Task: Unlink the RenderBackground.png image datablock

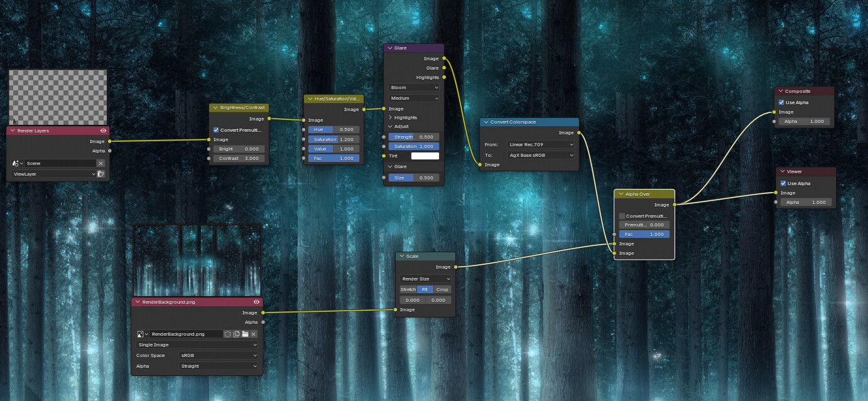Action: coord(254,334)
